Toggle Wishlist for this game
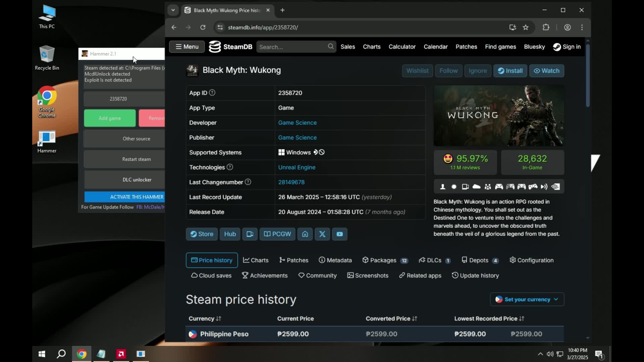The height and width of the screenshot is (362, 644). (x=417, y=71)
